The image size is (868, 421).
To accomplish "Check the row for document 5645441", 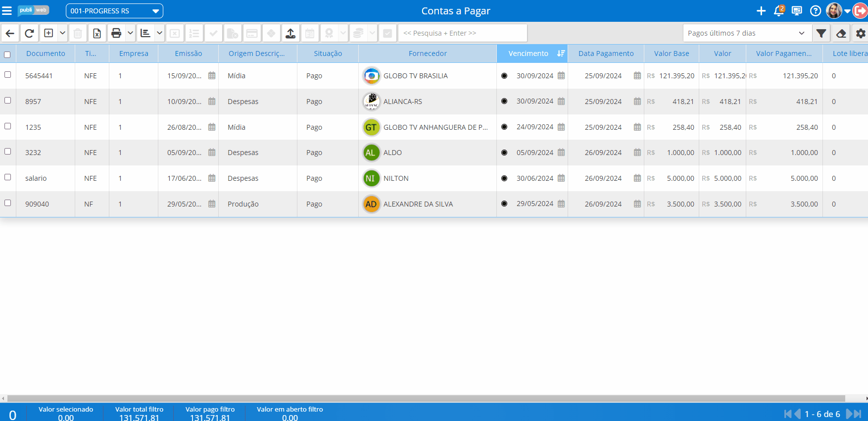I will (7, 74).
